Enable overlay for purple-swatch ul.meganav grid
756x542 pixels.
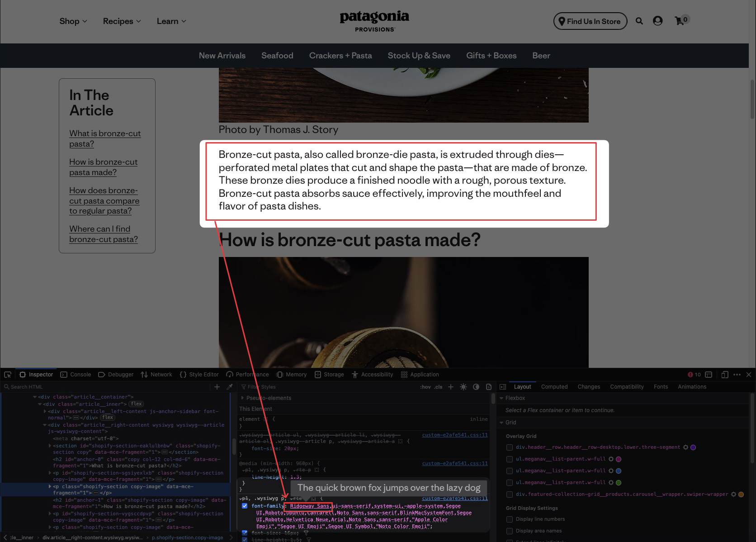pos(510,459)
